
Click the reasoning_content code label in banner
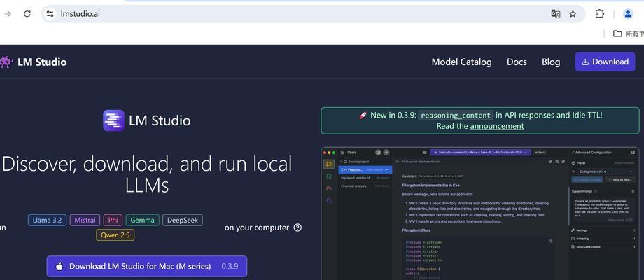click(x=456, y=115)
